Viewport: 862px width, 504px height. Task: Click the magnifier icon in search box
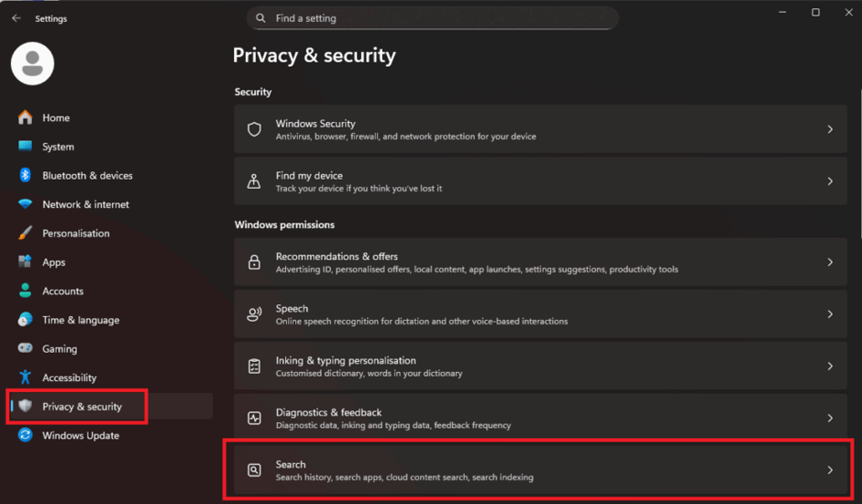coord(260,18)
